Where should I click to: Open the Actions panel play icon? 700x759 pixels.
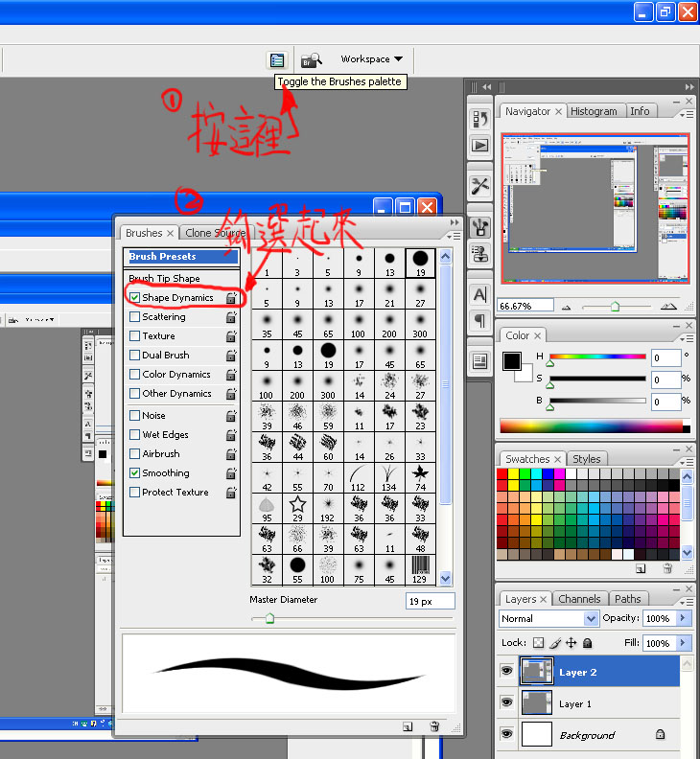pos(480,146)
